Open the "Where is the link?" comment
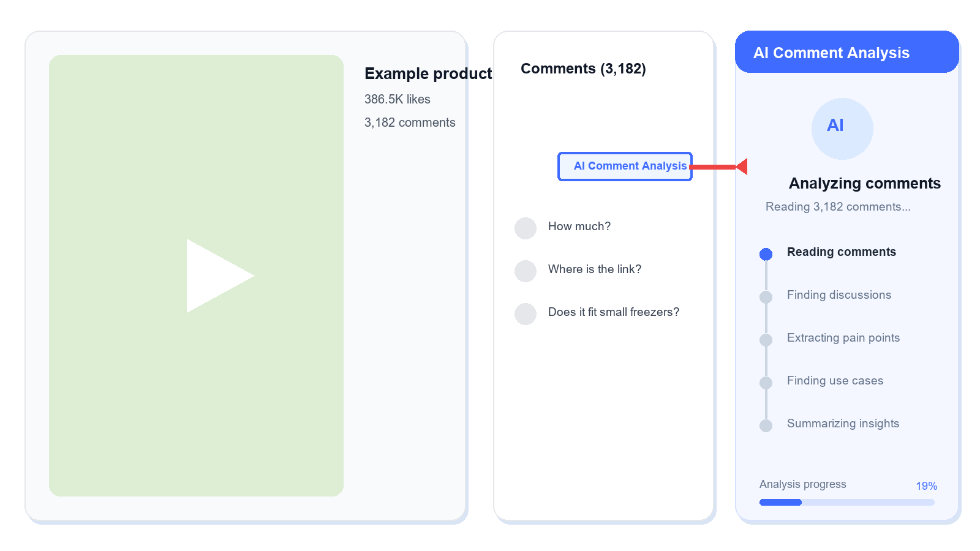The image size is (980, 551). pos(595,269)
